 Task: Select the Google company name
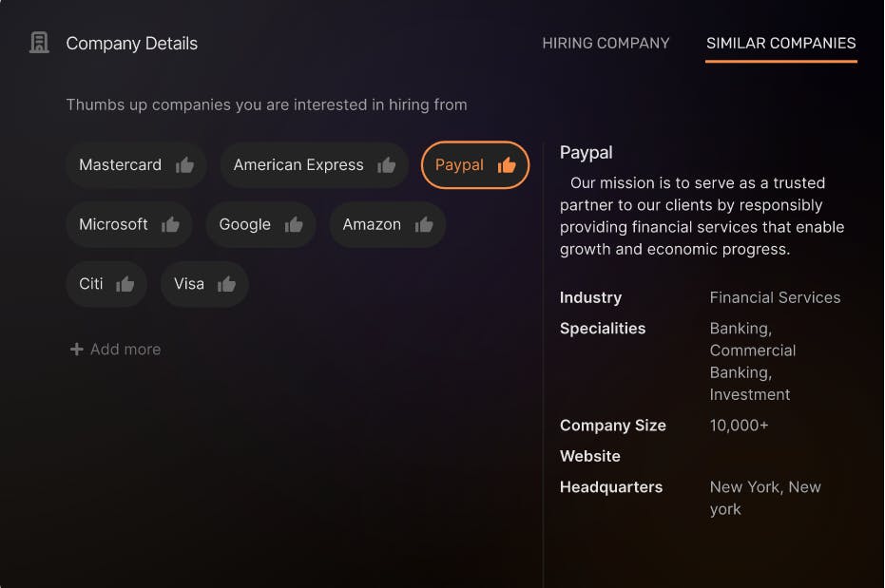pos(244,225)
